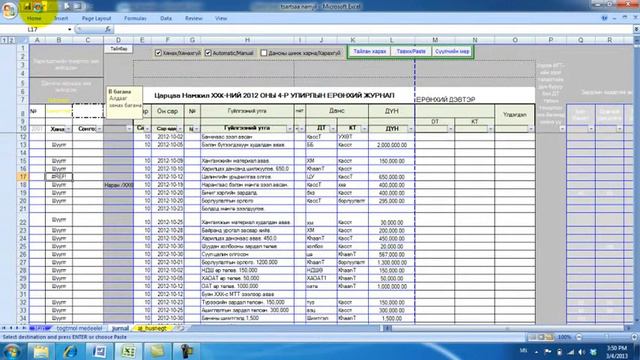Click the volume icon in system tray
Image resolution: width=640 pixels, height=360 pixels.
[582, 352]
